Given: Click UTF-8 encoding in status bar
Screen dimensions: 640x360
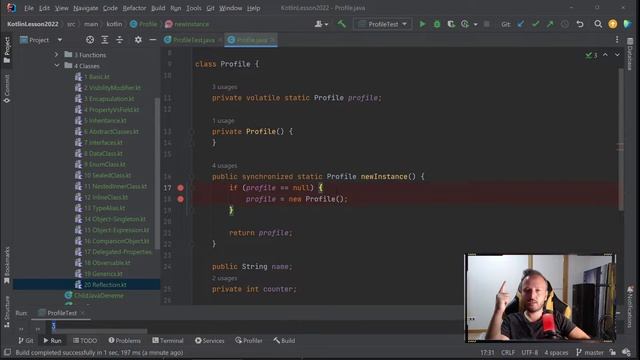Looking at the screenshot, I should click(530, 352).
